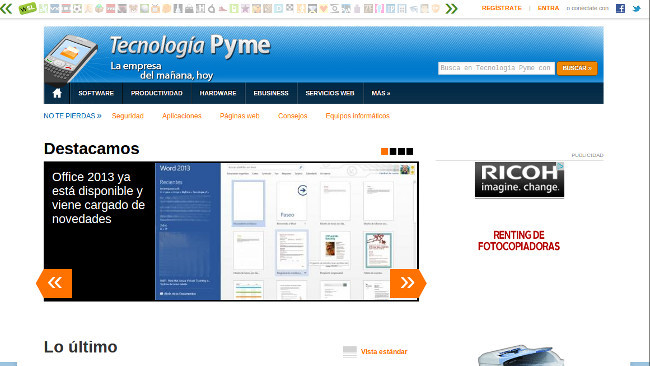Screen dimensions: 650x366
Task: Click the Equipos informáticos topic link
Action: (x=357, y=116)
